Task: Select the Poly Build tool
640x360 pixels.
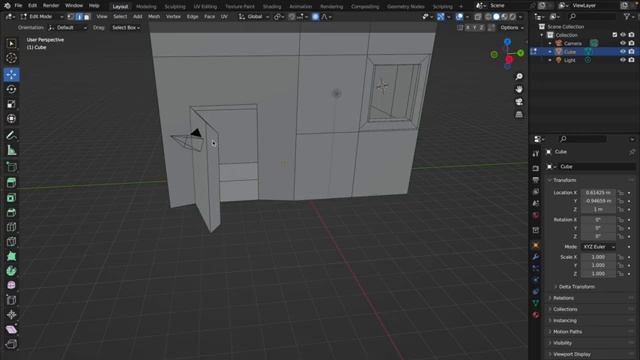Action: 11,256
